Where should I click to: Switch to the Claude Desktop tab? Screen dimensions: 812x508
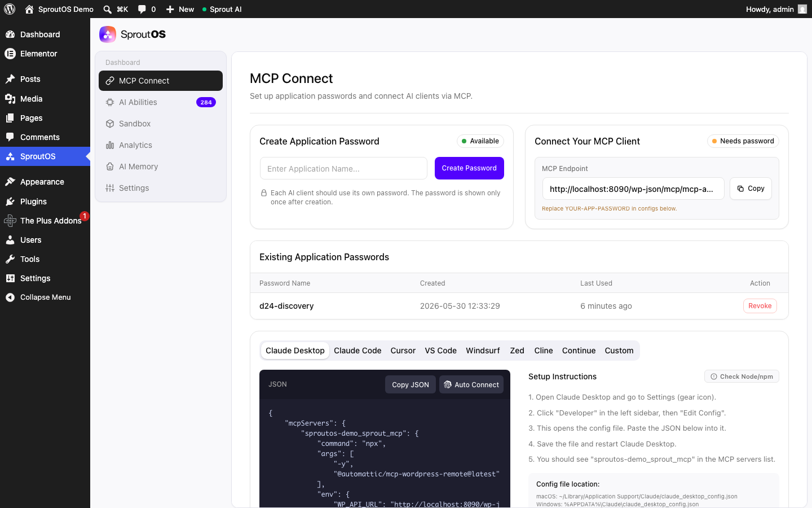[x=295, y=351]
